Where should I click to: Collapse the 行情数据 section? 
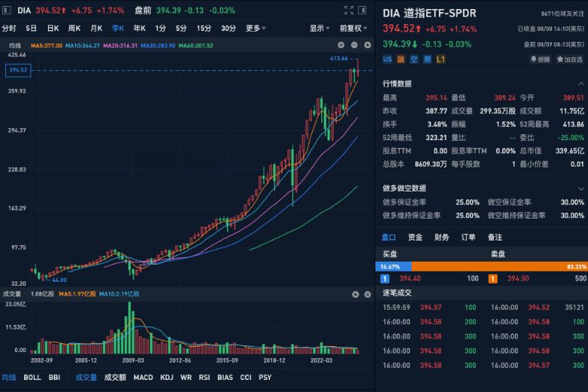581,84
